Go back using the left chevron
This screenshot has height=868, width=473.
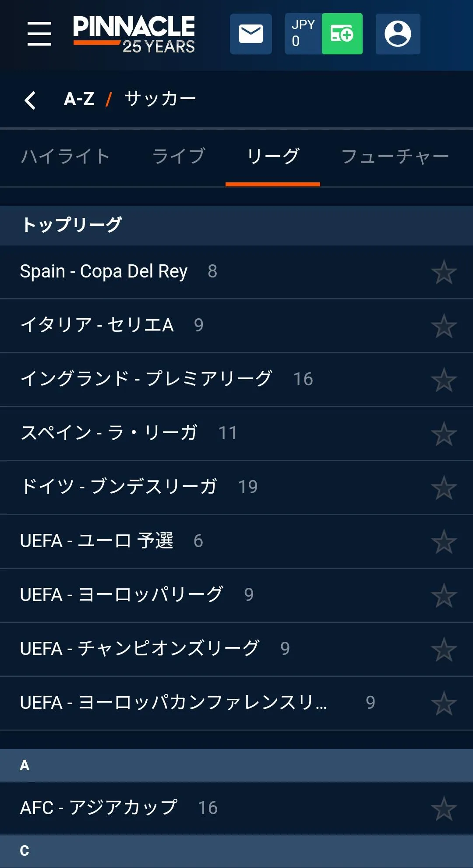(x=30, y=100)
